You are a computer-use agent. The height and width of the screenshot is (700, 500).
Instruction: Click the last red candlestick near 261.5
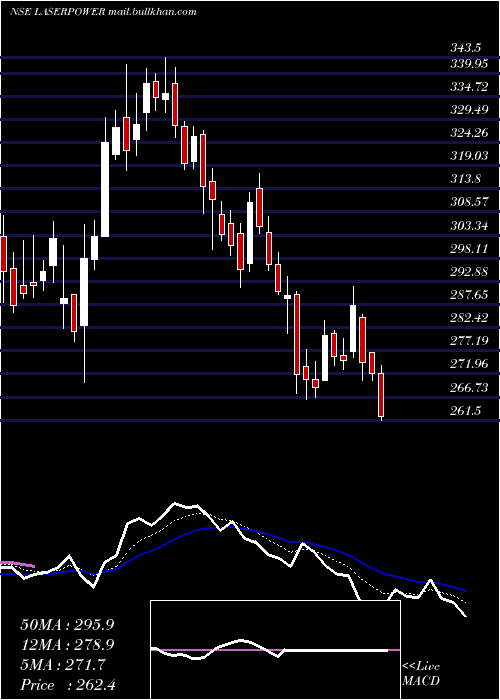pos(381,393)
